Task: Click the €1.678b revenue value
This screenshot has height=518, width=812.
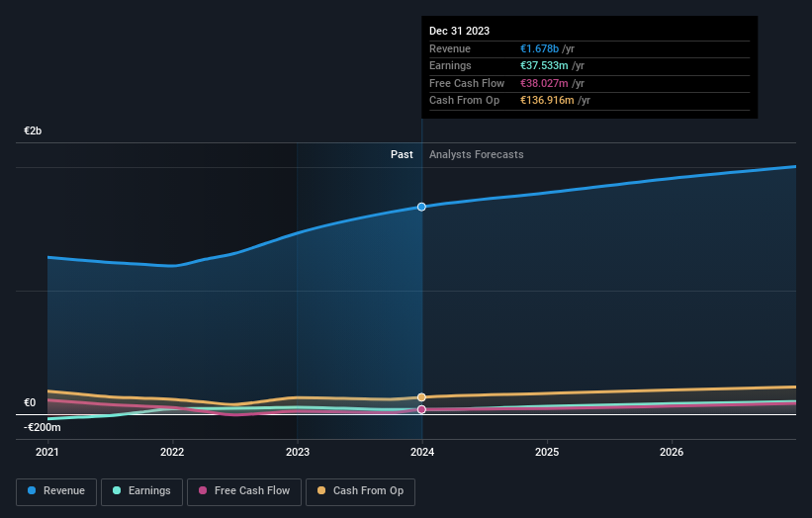Action: pos(540,48)
